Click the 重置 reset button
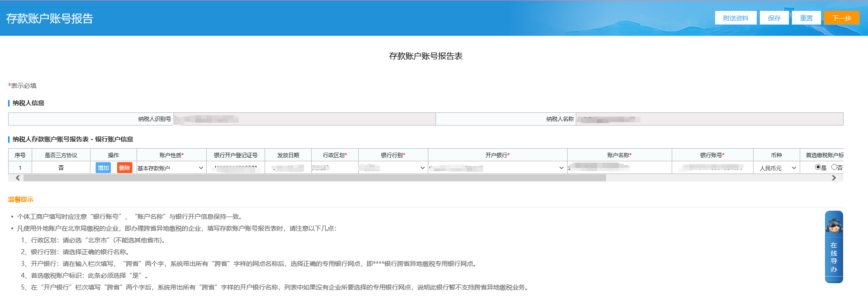This screenshot has height=304, width=868. click(x=806, y=18)
